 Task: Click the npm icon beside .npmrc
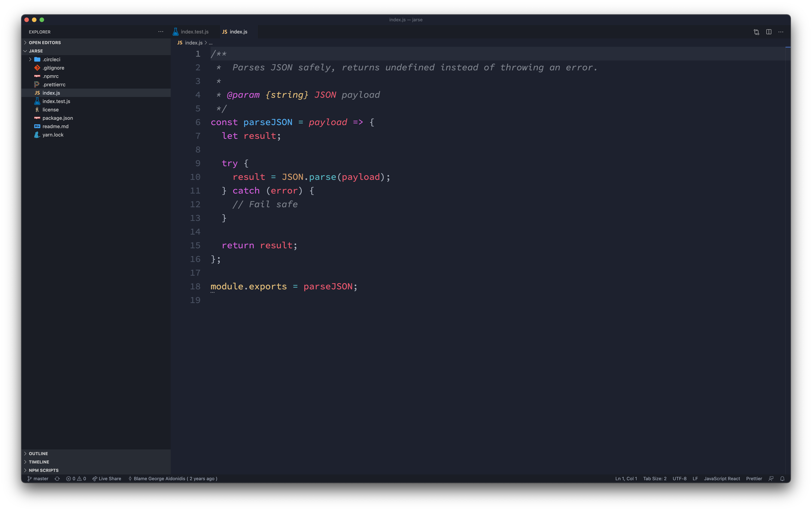(x=37, y=76)
